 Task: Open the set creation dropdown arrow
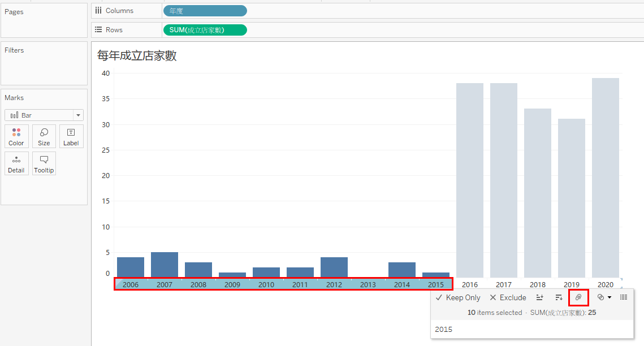tap(608, 298)
